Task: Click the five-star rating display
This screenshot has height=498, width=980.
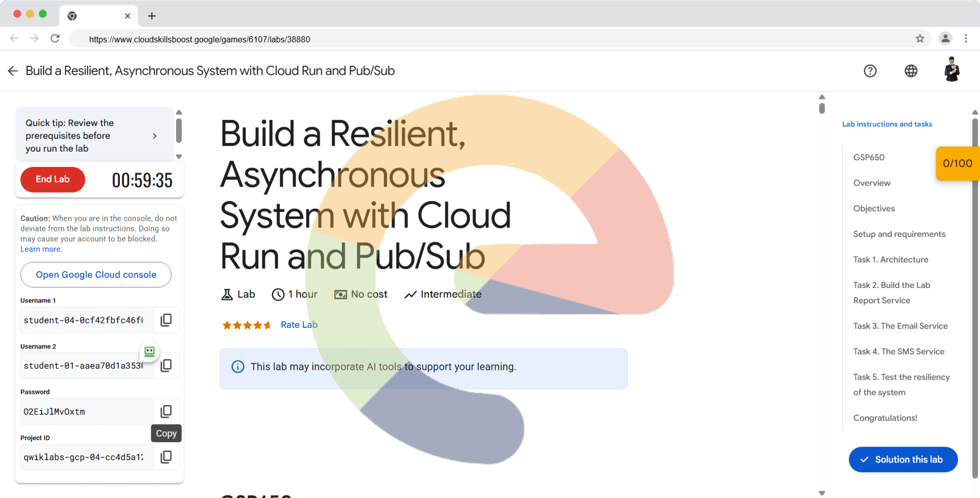Action: 247,325
